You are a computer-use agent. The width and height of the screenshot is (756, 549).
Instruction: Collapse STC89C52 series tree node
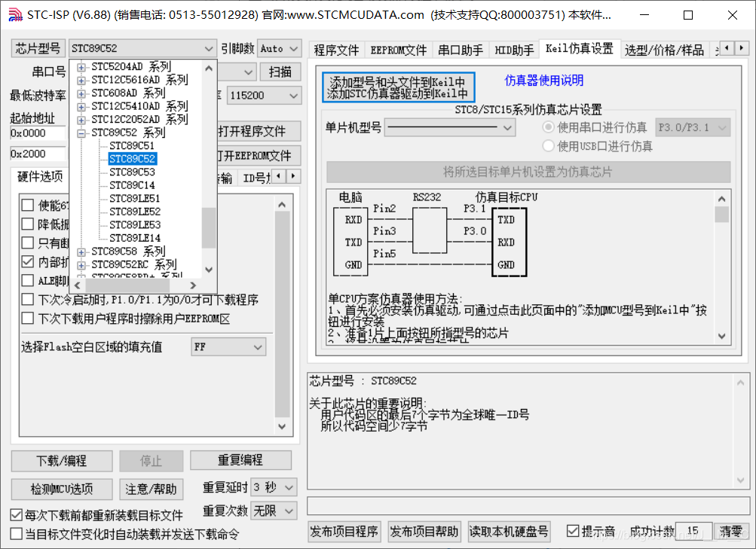[x=81, y=133]
